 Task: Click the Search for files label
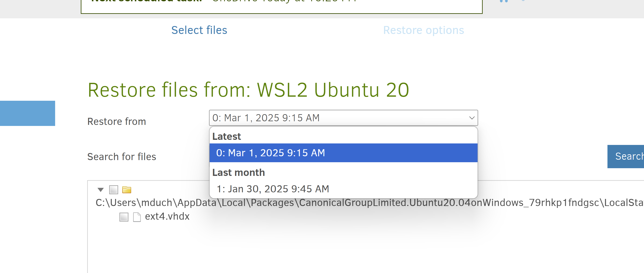pyautogui.click(x=122, y=157)
